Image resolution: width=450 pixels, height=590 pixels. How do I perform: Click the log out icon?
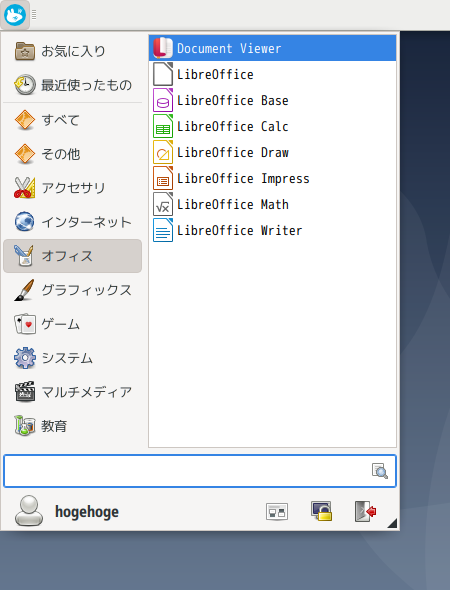click(x=365, y=511)
